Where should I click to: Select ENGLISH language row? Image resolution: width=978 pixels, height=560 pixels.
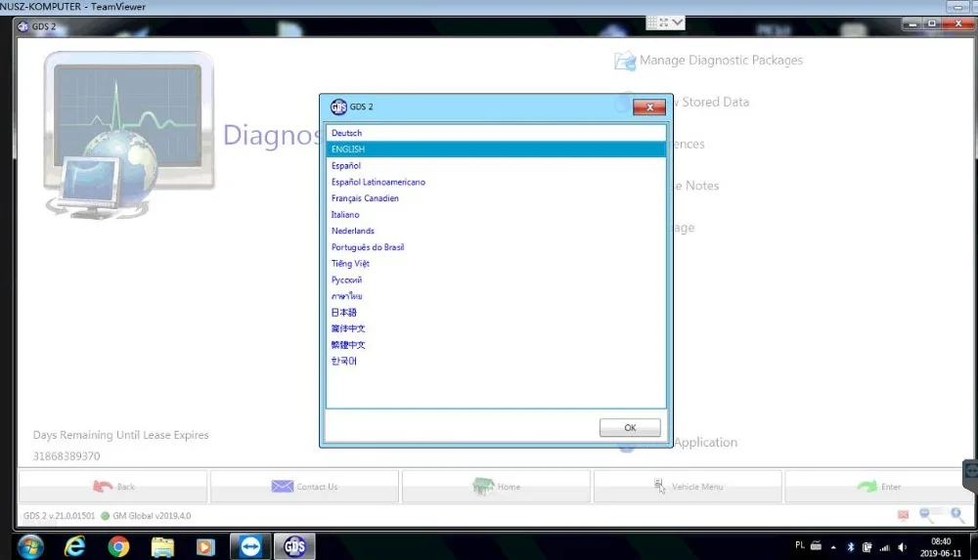pos(496,150)
